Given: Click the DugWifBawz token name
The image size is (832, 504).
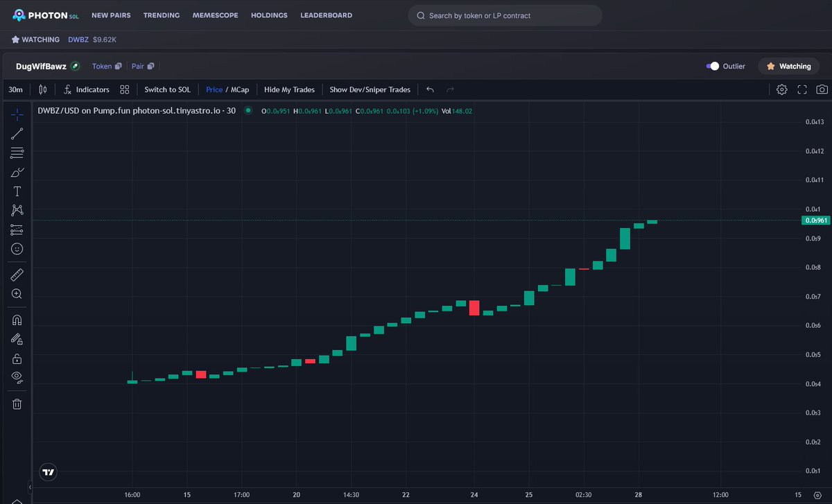Looking at the screenshot, I should pyautogui.click(x=41, y=67).
